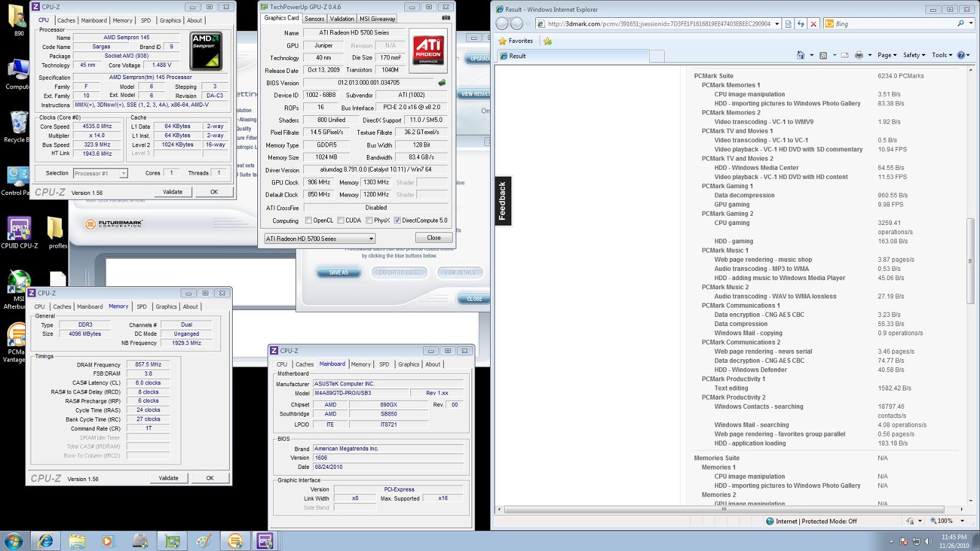The width and height of the screenshot is (980, 551).
Task: Click the IE Print icon
Action: click(859, 55)
